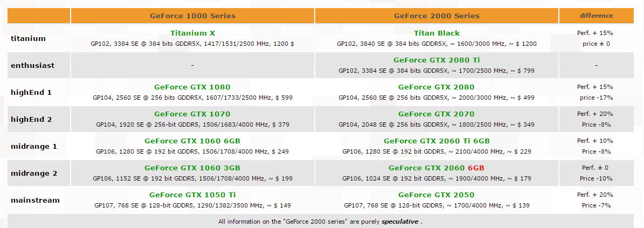The height and width of the screenshot is (228, 644).
Task: Open the Titanium X product name
Action: pos(192,33)
